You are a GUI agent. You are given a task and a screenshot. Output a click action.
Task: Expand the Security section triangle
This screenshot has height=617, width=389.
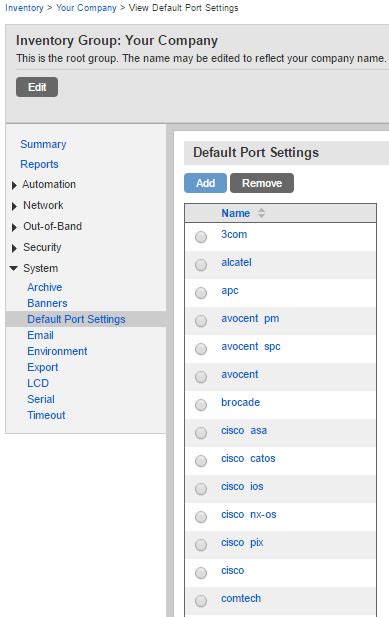tap(14, 248)
